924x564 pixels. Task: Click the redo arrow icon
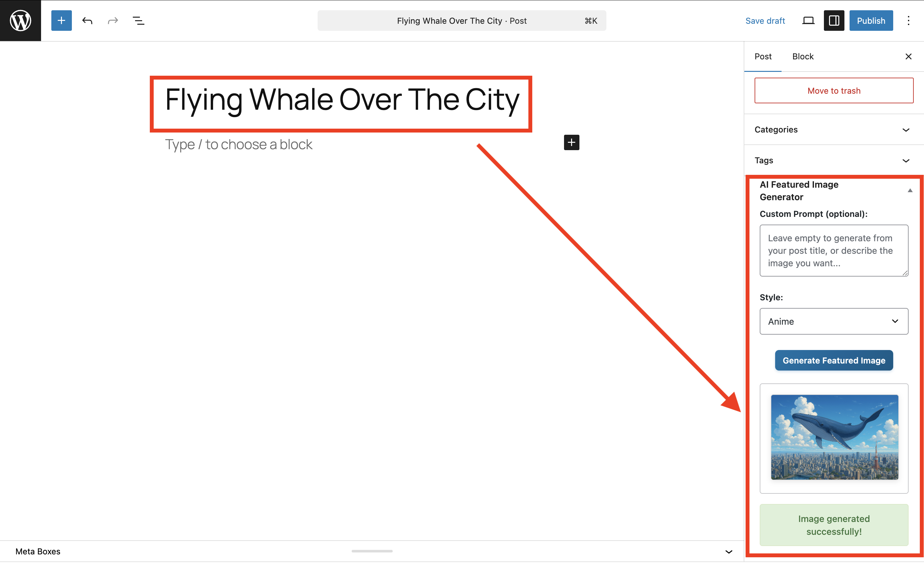click(113, 21)
